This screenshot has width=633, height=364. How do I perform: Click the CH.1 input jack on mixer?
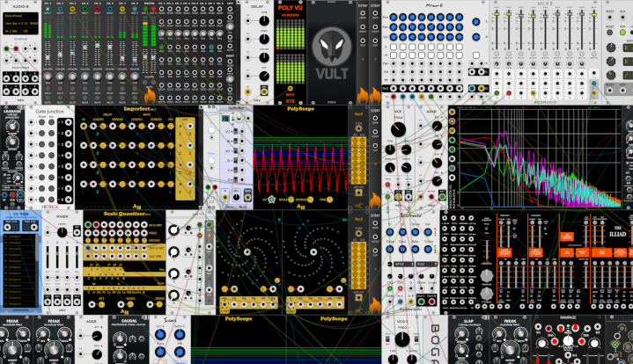pos(48,9)
